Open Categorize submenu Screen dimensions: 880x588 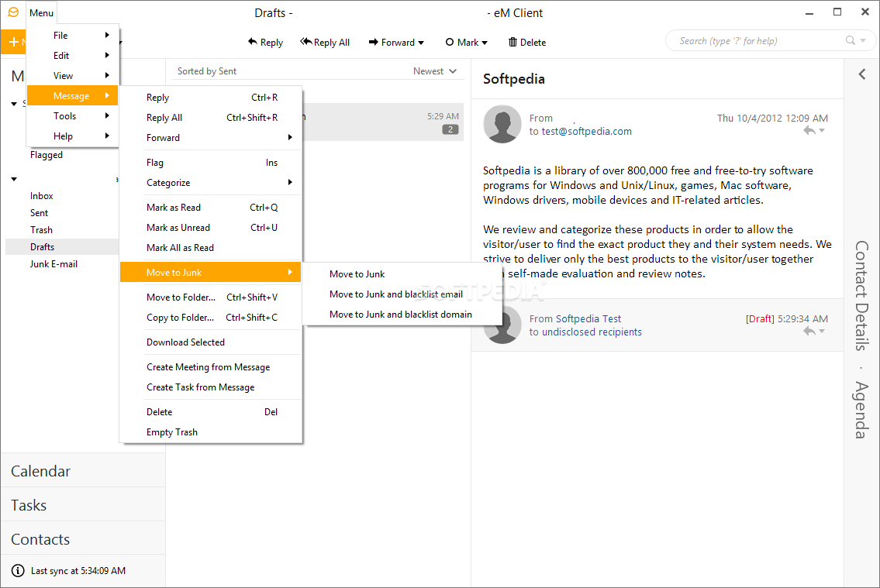pyautogui.click(x=211, y=183)
